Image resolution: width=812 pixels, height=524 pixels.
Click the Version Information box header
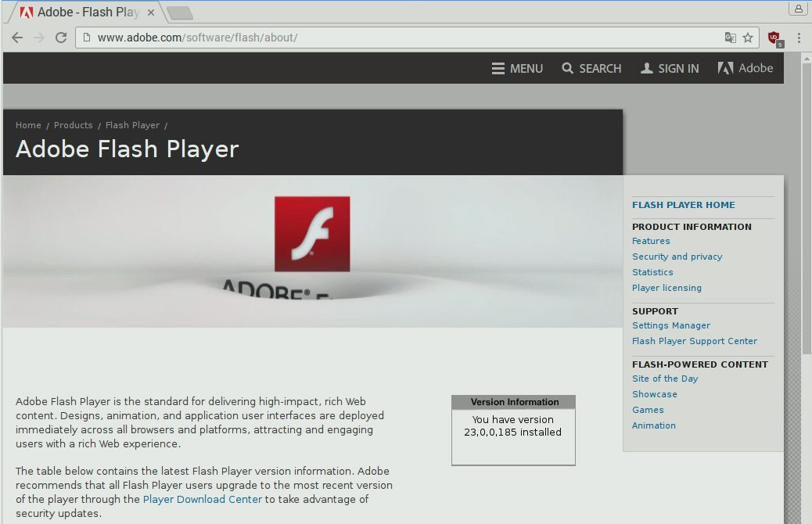click(514, 402)
